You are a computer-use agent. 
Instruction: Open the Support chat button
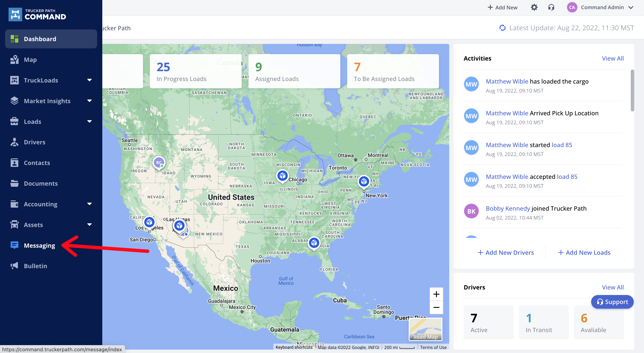coord(612,302)
